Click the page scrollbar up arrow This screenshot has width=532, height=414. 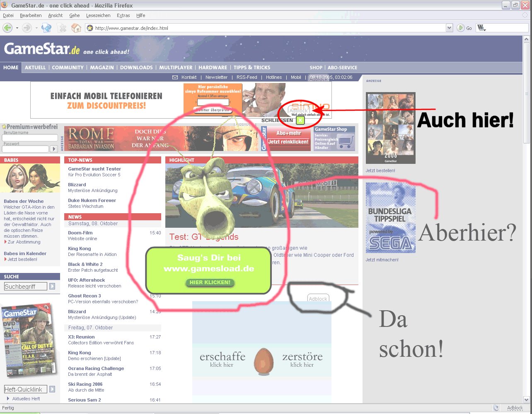coord(527,39)
